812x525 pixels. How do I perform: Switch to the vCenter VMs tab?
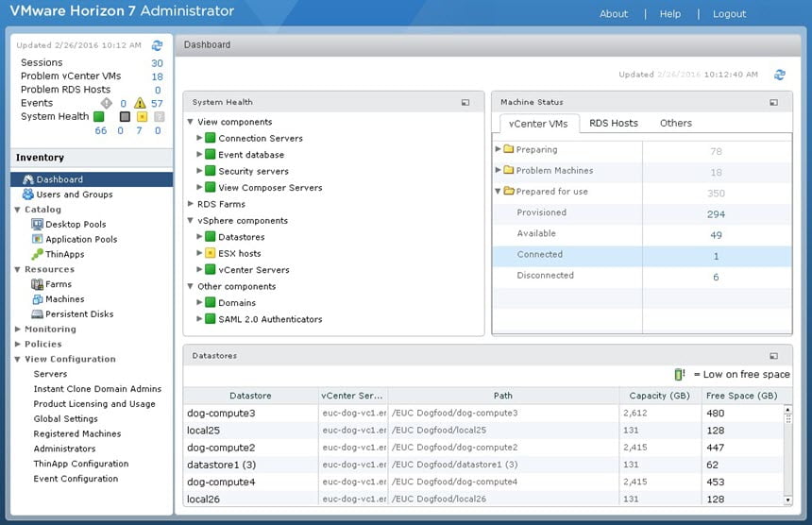tap(538, 124)
